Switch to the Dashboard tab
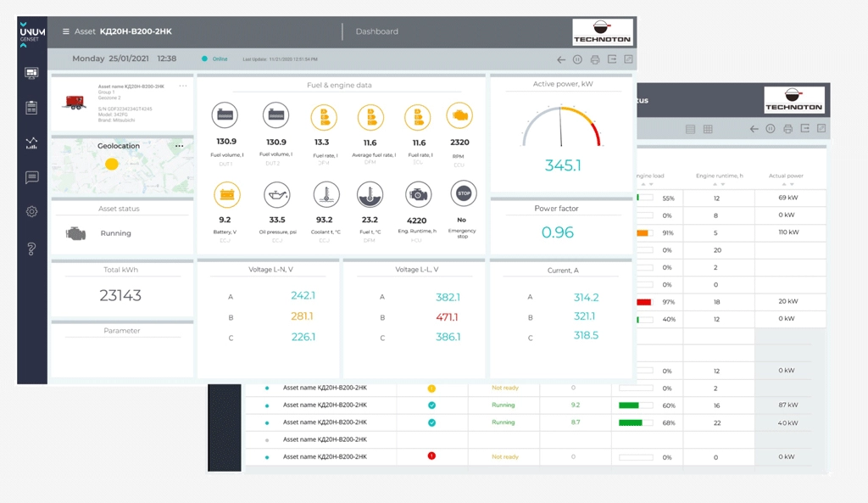This screenshot has width=868, height=503. click(376, 31)
